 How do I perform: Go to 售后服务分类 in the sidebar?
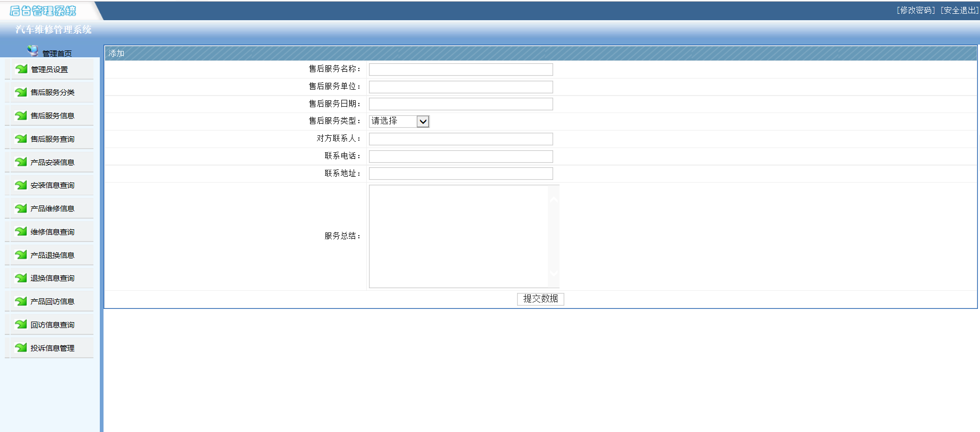[x=53, y=92]
